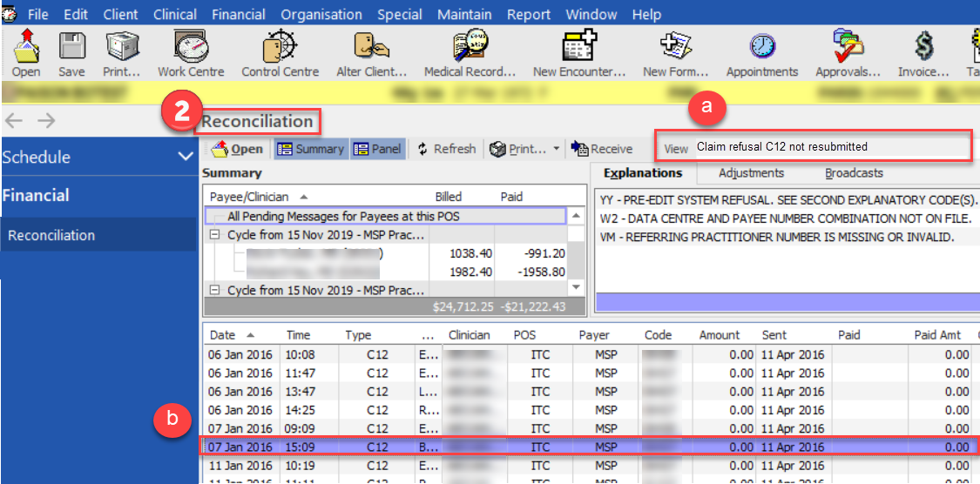Toggle the Summary view button
The image size is (980, 484).
(310, 149)
